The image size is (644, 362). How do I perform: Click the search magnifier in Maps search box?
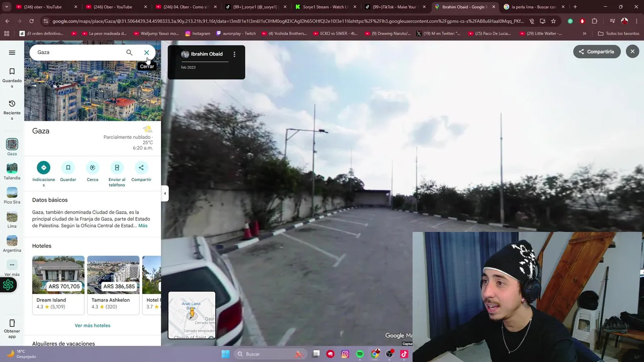click(129, 52)
